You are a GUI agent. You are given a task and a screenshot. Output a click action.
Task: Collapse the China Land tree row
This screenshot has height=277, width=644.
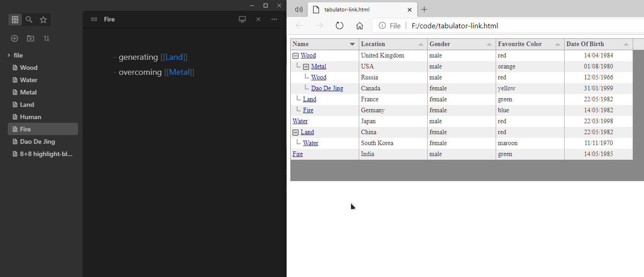295,132
